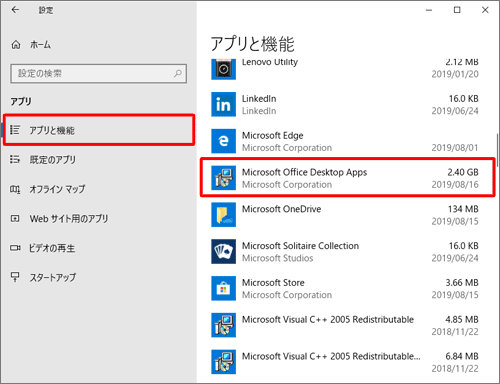Click the Solitaire Collection cards icon
Viewport: 500px width, 384px height.
[223, 251]
